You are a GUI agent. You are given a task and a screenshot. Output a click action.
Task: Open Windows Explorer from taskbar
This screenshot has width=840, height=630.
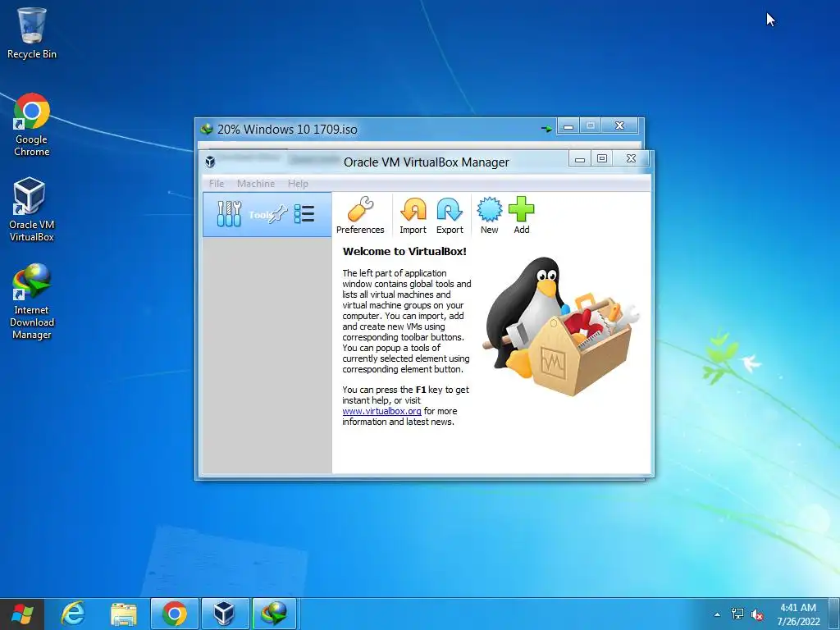(124, 614)
